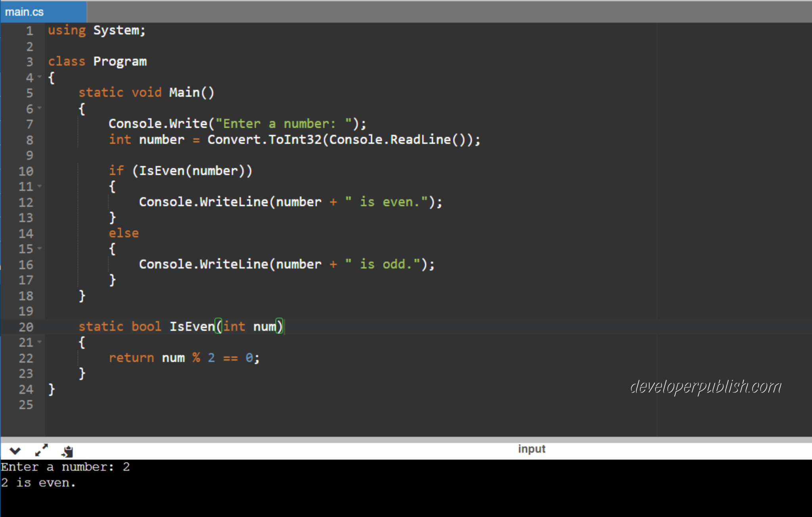This screenshot has height=517, width=812.
Task: Click the Console.Write call on line 7
Action: 159,123
